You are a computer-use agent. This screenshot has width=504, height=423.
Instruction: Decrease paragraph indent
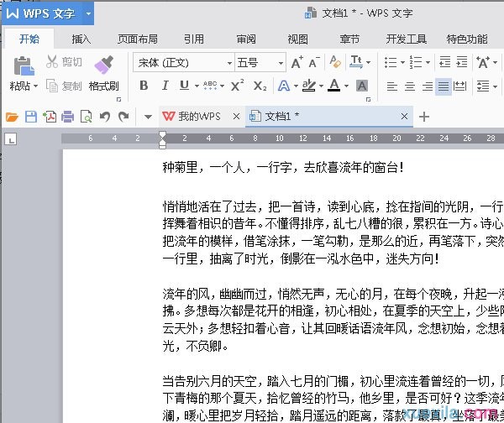point(445,61)
